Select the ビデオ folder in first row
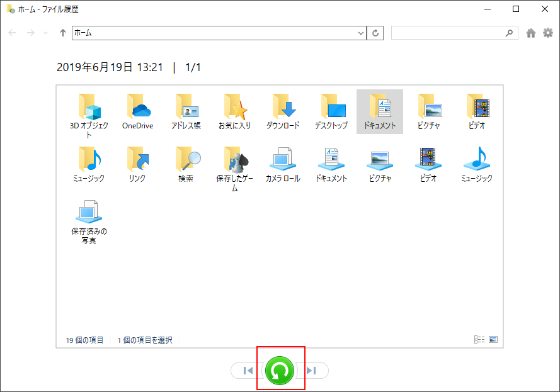560x392 pixels. pos(477,111)
